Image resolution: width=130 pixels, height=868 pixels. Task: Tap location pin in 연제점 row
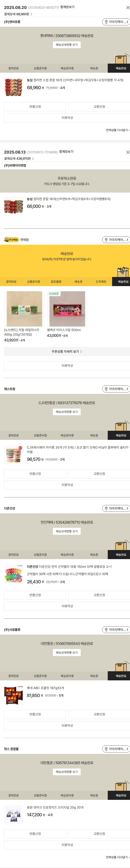coord(106,240)
